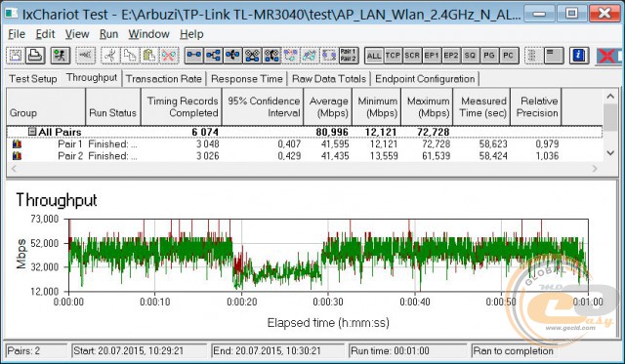625x364 pixels.
Task: Switch to the Test Setup tab
Action: click(x=33, y=79)
